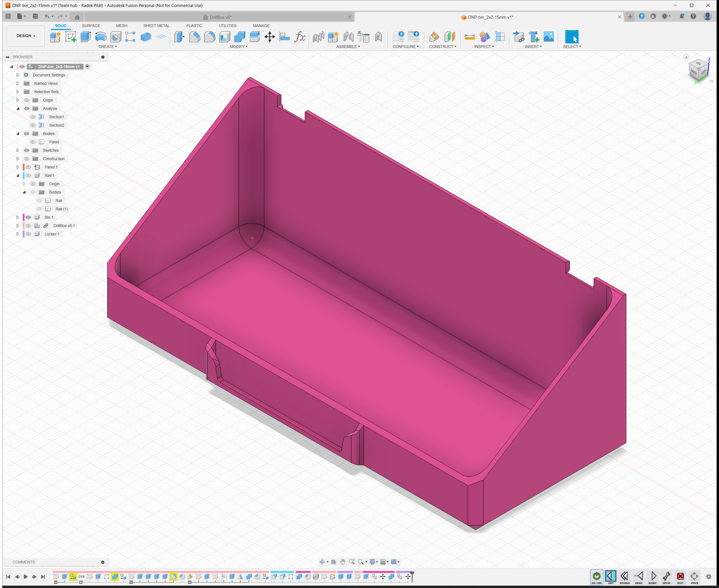Click the Move/Copy cross-arrows icon
The height and width of the screenshot is (588, 719).
[270, 37]
